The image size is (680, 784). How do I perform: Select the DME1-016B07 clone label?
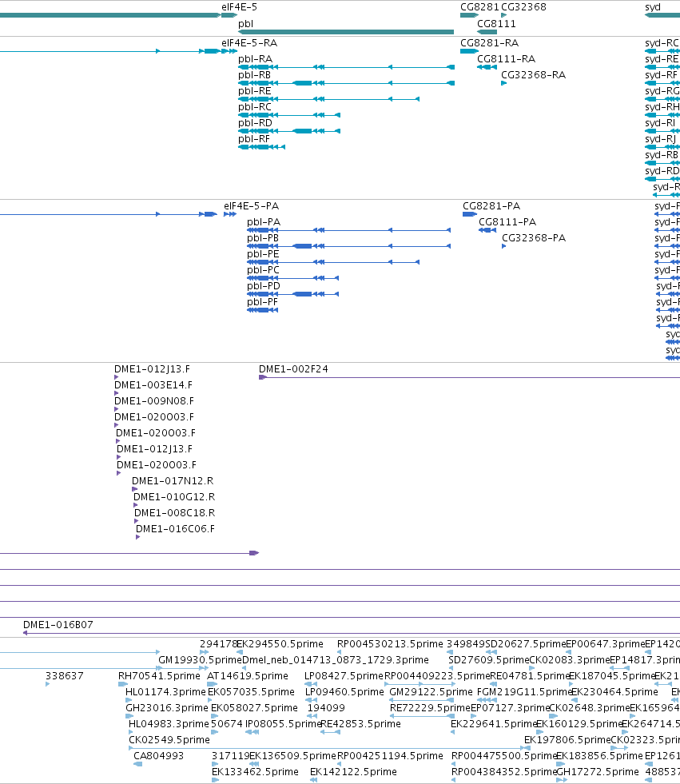pos(58,625)
